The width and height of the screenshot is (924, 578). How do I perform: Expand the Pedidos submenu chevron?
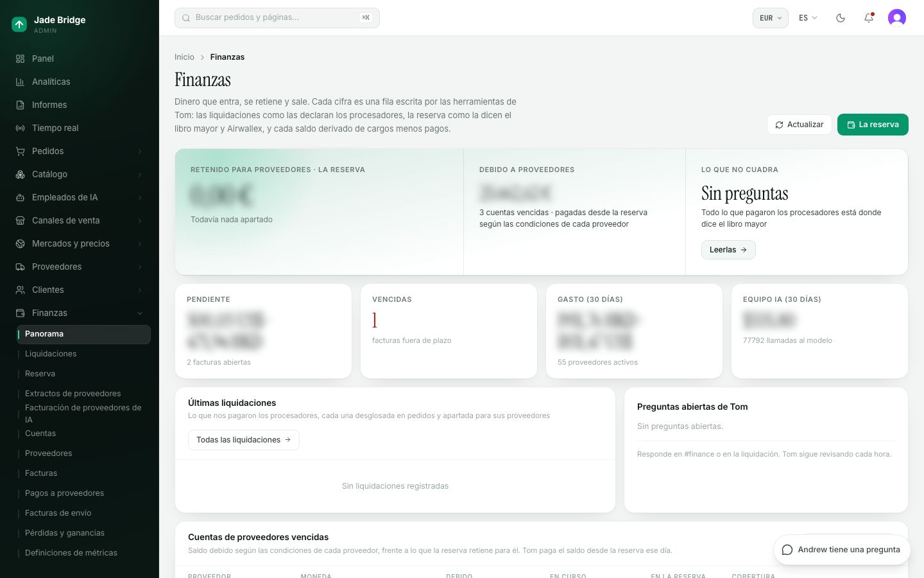pyautogui.click(x=140, y=151)
